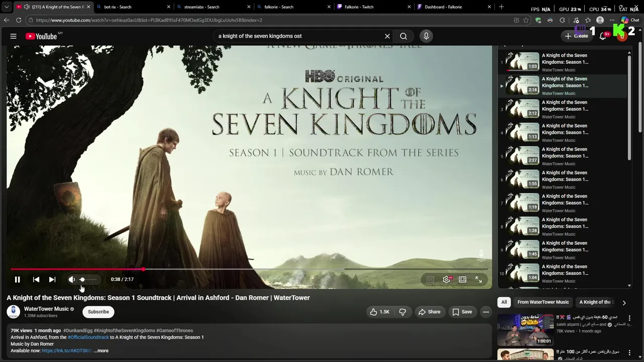
Task: Open the lnk.to/AKOTSKID link
Action: [67, 351]
